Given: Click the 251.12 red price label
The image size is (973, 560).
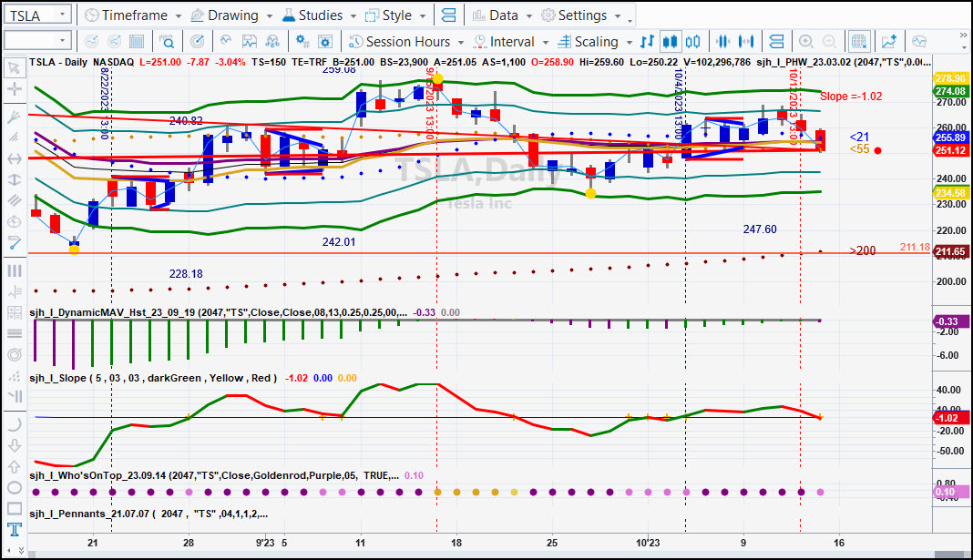Looking at the screenshot, I should (x=950, y=150).
